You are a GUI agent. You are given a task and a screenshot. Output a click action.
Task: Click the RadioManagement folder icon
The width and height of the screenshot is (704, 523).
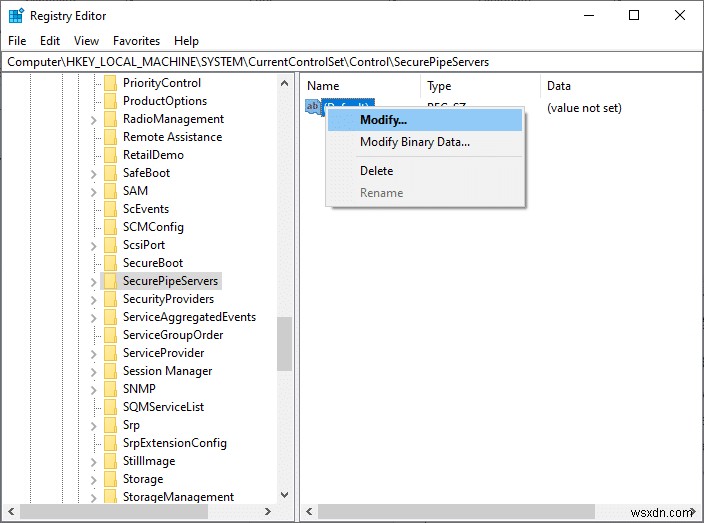pyautogui.click(x=110, y=119)
